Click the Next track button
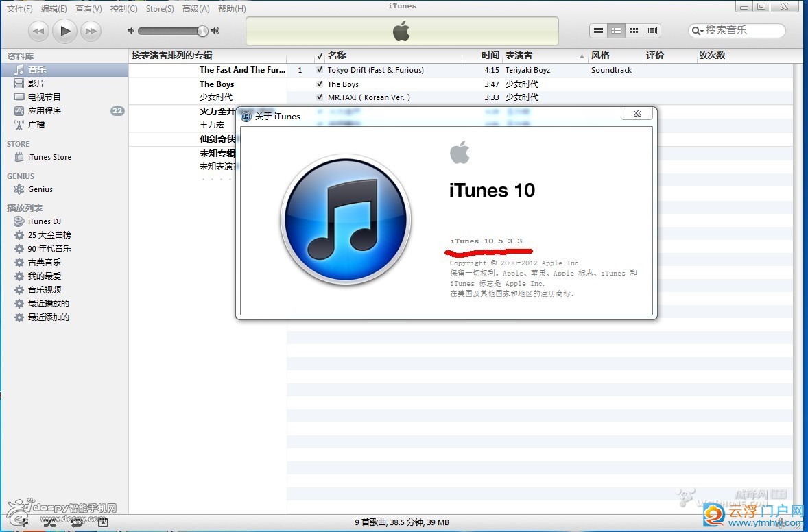 (91, 31)
